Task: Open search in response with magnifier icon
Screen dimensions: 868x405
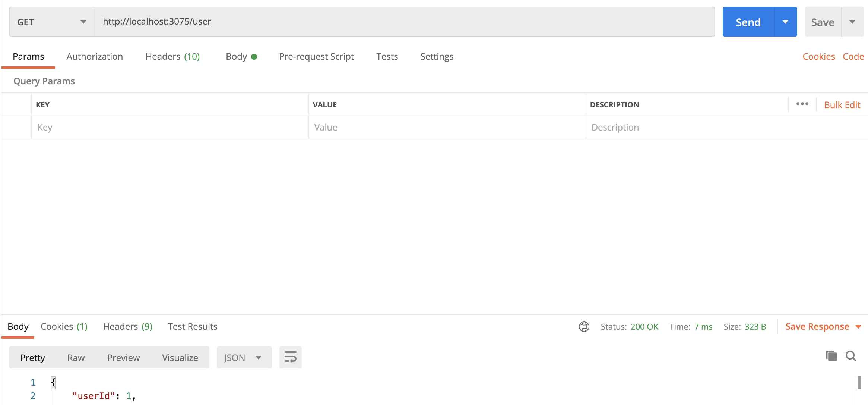Action: click(851, 356)
